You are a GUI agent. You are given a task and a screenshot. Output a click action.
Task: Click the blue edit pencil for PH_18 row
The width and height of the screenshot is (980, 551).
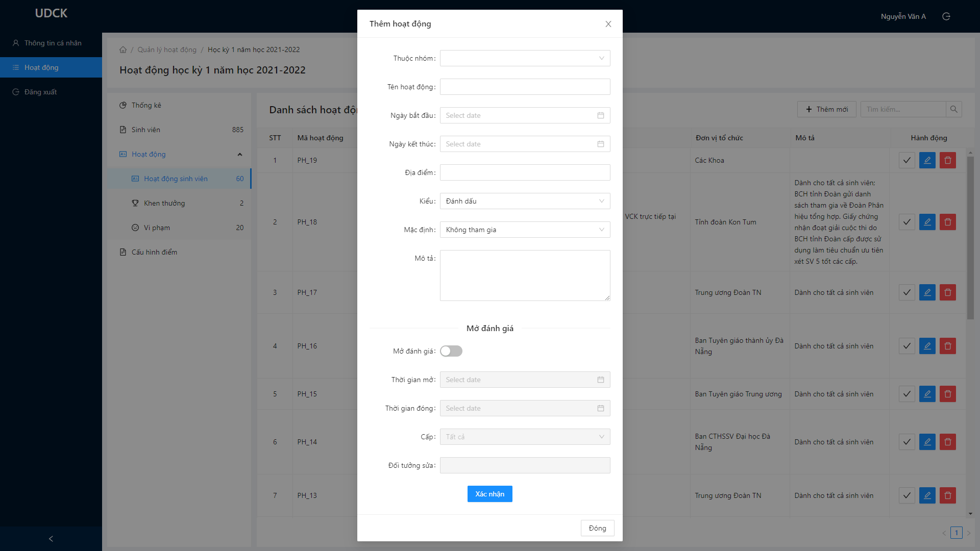(927, 222)
